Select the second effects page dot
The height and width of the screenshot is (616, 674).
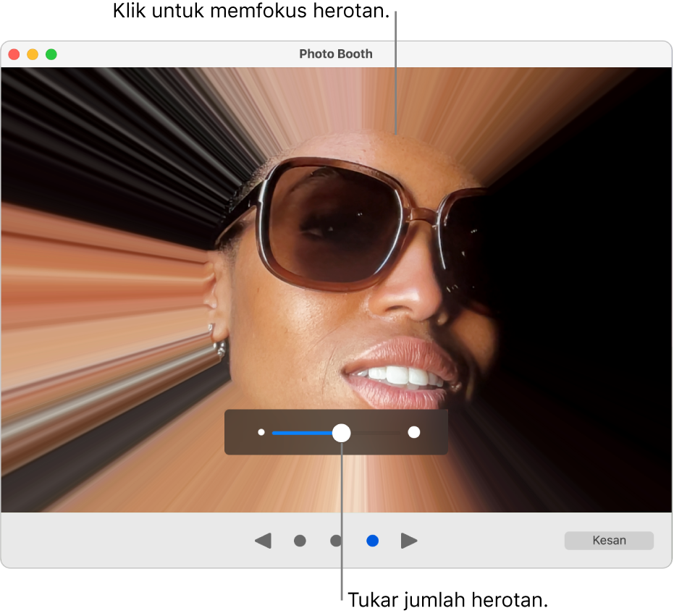coord(336,540)
